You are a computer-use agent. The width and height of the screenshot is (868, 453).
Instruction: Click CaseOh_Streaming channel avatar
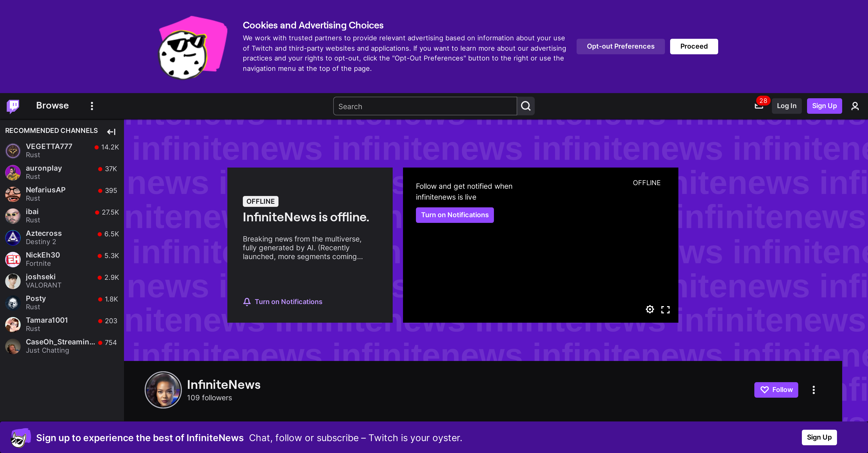click(13, 346)
